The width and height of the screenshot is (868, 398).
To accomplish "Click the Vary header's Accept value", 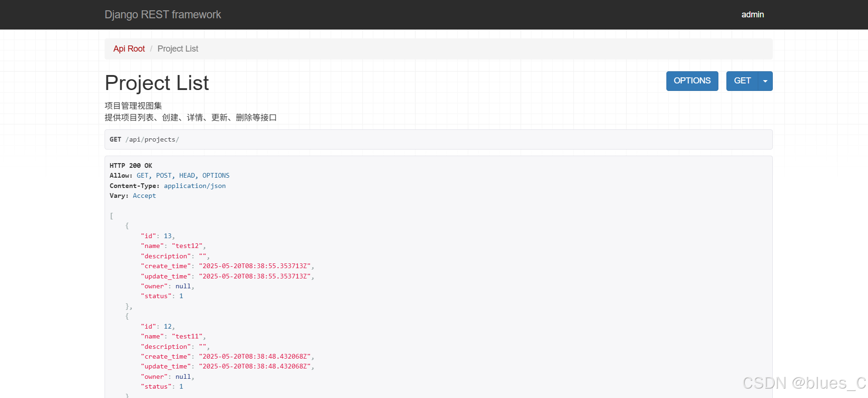I will (144, 196).
